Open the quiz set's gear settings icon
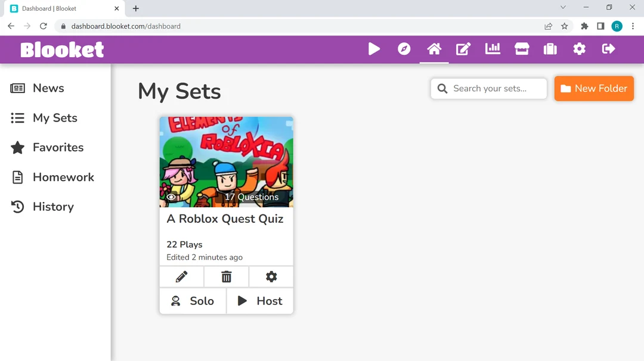 pos(271,276)
